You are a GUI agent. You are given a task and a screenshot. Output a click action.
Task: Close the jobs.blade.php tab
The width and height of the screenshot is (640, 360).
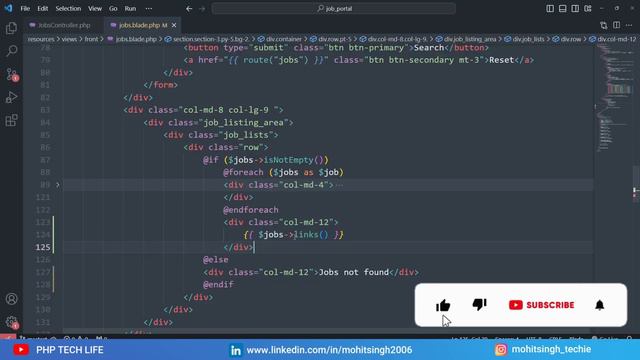(x=174, y=25)
